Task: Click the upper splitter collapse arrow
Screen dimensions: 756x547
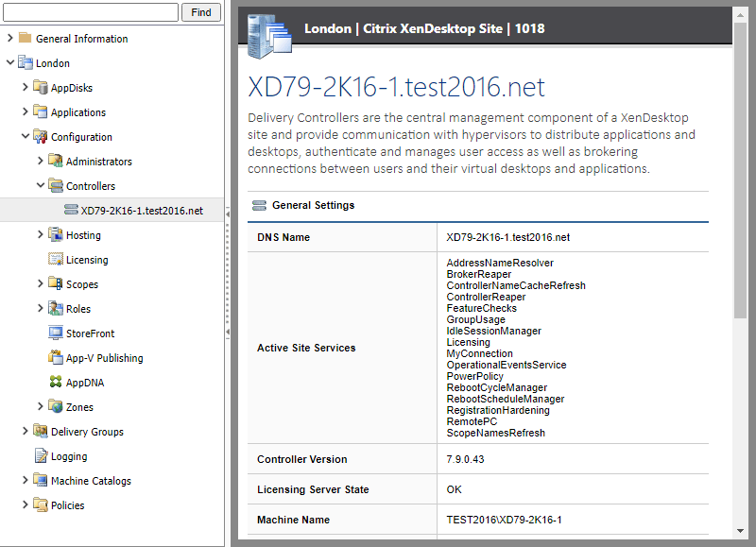Action: tap(228, 214)
